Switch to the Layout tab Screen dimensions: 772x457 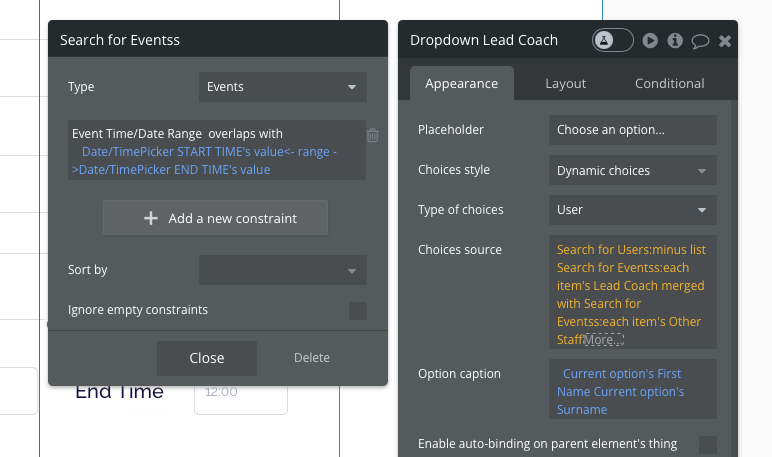pos(565,84)
